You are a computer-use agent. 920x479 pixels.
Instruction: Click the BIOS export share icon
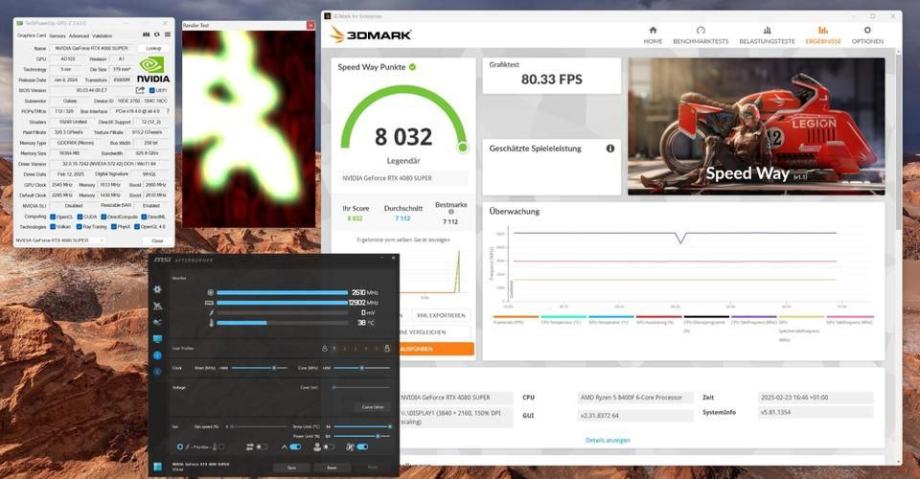[140, 90]
